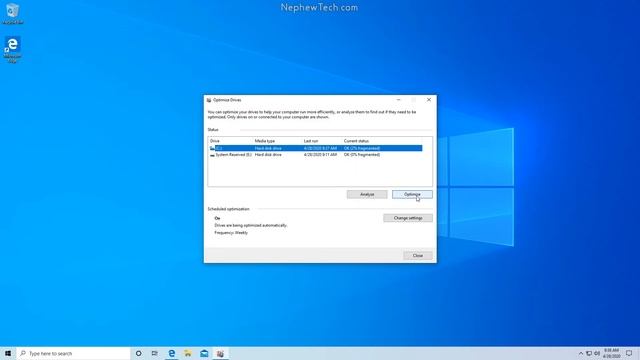The image size is (640, 360).
Task: Open the taskbar clock and date
Action: [611, 353]
